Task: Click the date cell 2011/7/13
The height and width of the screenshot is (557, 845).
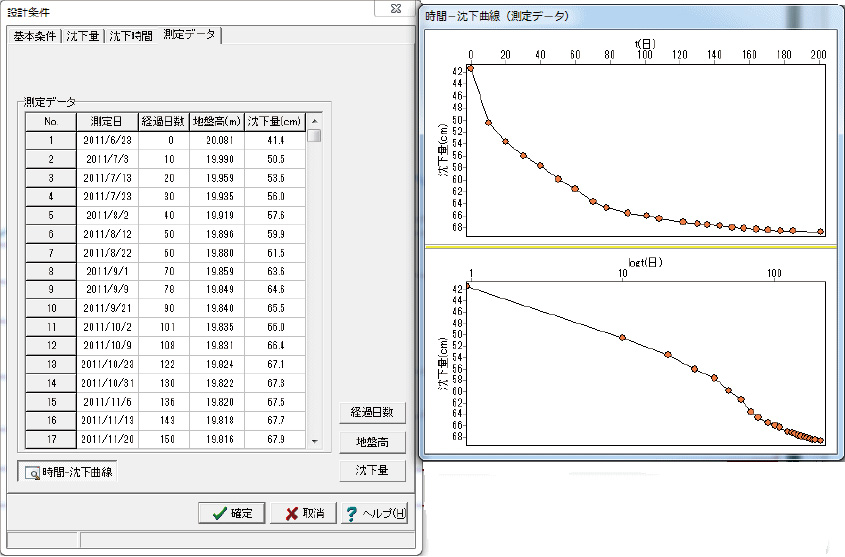Action: pyautogui.click(x=107, y=178)
